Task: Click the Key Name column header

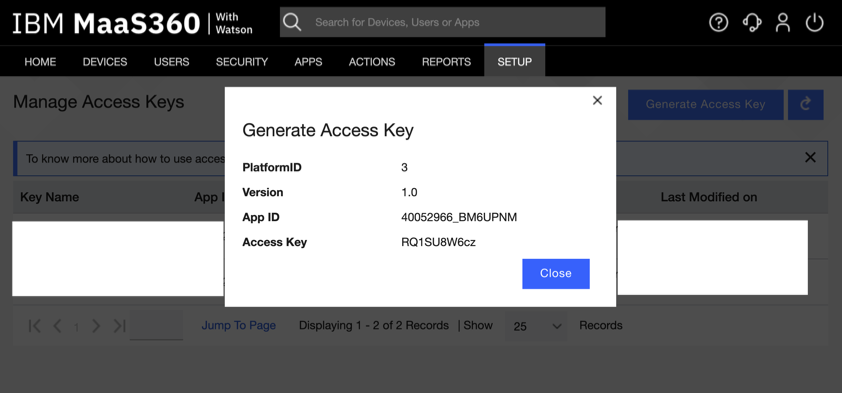Action: pos(49,197)
